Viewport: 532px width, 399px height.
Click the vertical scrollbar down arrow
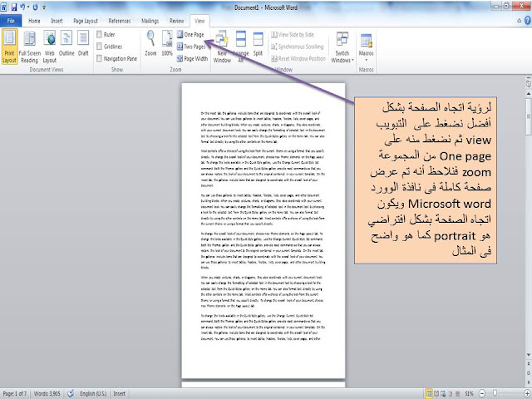(529, 355)
